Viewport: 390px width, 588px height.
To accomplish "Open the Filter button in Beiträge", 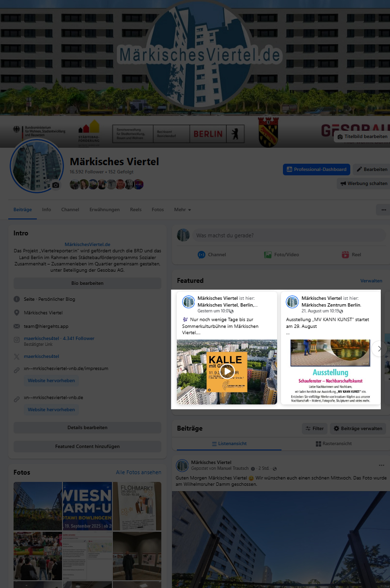I will tap(314, 429).
